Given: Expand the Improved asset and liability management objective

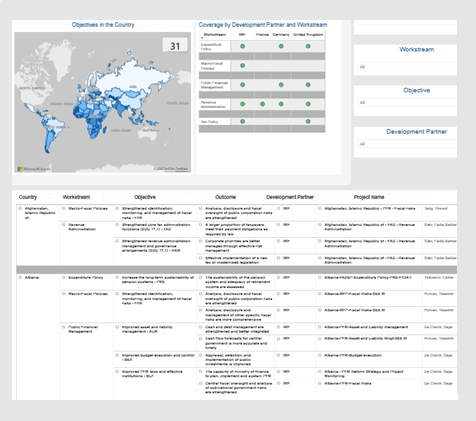Looking at the screenshot, I should tap(117, 327).
